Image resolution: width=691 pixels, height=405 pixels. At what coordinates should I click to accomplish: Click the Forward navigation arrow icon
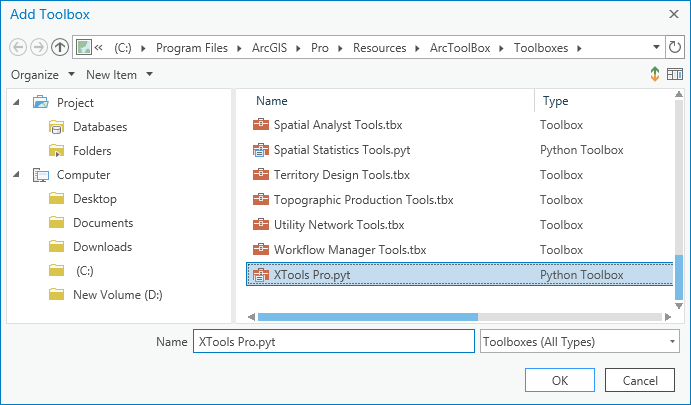point(39,47)
